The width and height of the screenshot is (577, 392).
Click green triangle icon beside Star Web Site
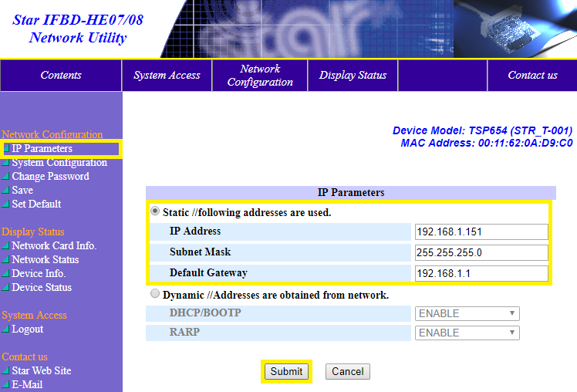pyautogui.click(x=5, y=370)
